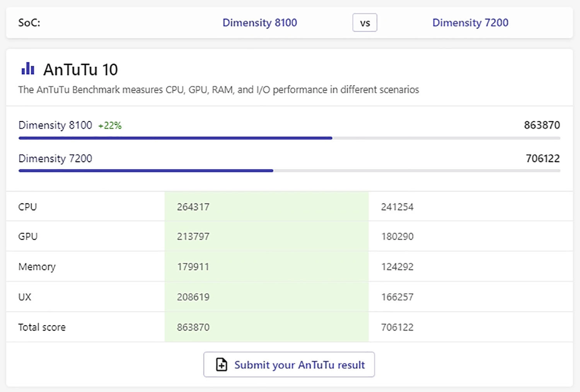
Task: Click Submit your AnTuTu result
Action: (289, 365)
